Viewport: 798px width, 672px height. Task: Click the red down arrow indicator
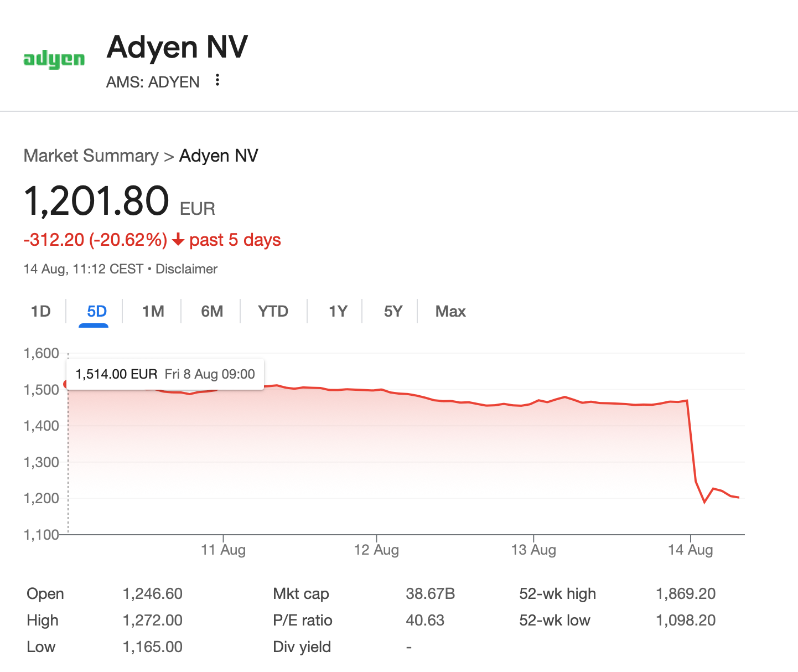(x=178, y=240)
